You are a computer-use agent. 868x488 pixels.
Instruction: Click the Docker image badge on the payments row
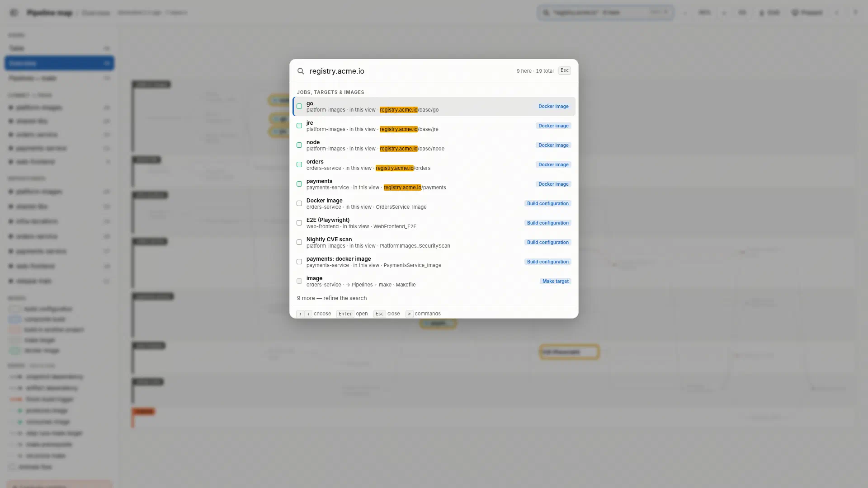(x=553, y=184)
